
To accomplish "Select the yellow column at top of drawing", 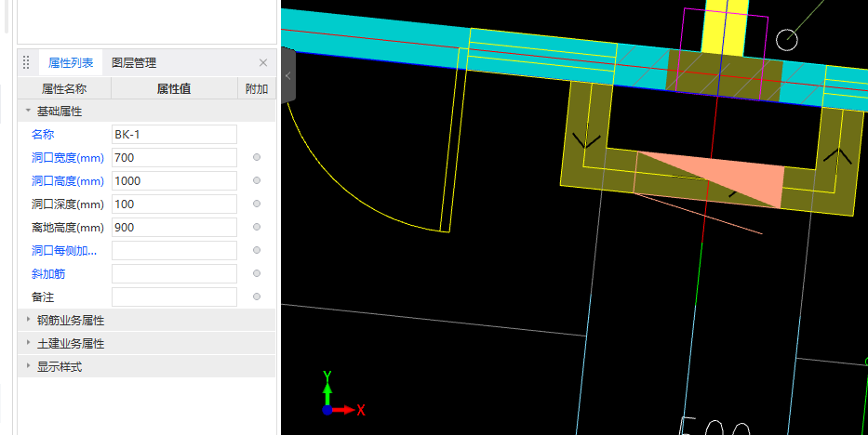I will 725,27.
